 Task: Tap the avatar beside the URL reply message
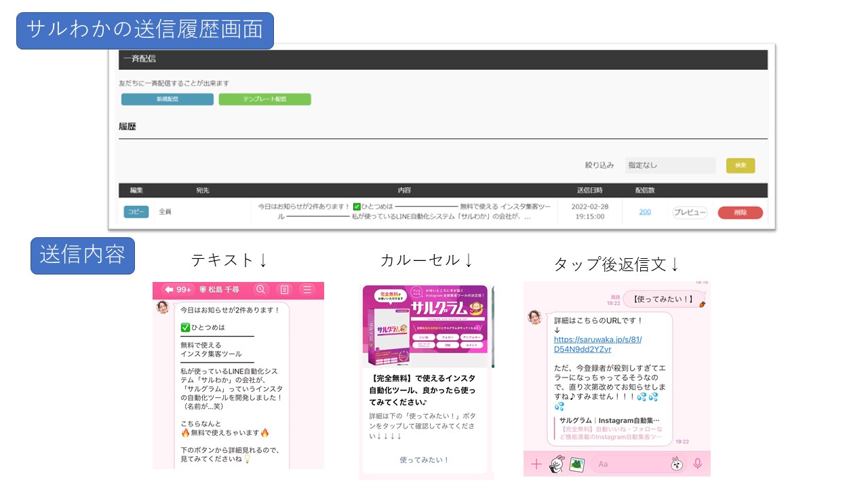534,317
